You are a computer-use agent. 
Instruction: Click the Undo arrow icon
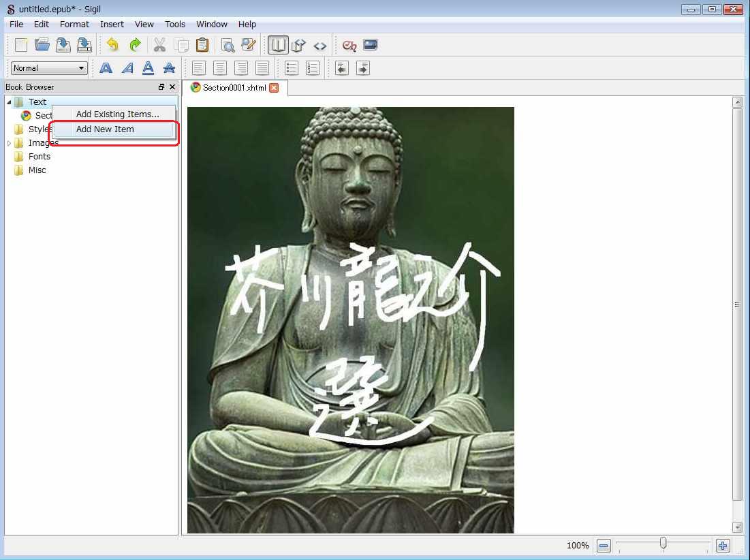pos(113,45)
